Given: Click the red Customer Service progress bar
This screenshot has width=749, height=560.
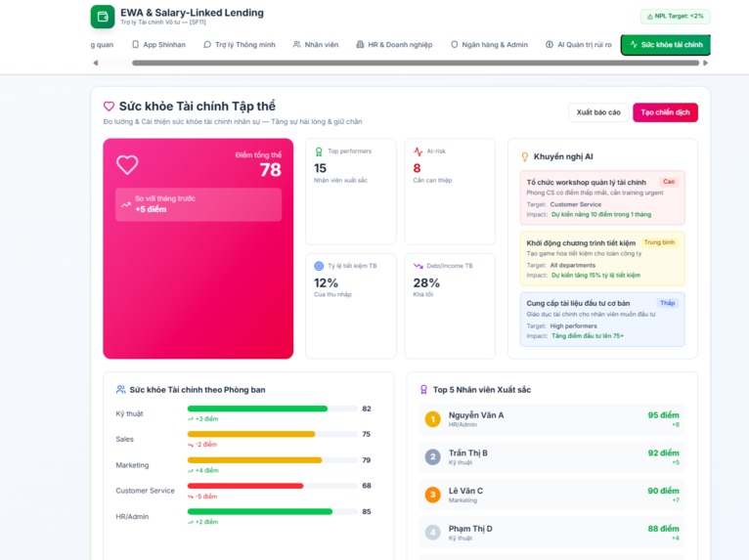Looking at the screenshot, I should 272,486.
